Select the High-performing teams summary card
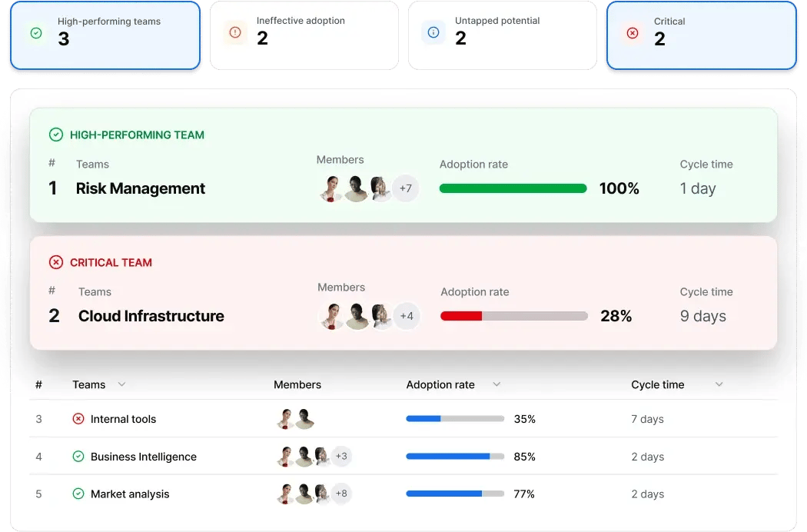The width and height of the screenshot is (807, 532). click(x=105, y=35)
